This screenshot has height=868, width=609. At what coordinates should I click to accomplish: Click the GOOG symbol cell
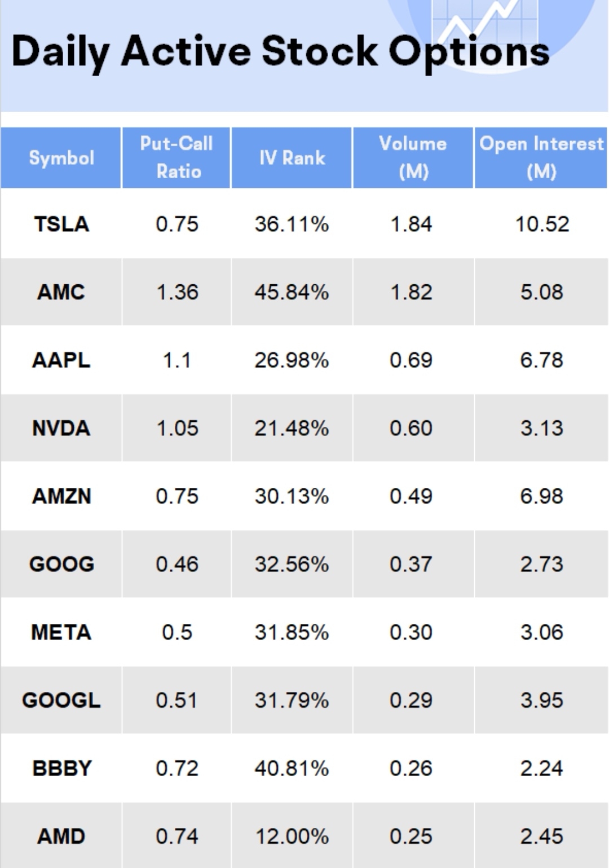61,564
